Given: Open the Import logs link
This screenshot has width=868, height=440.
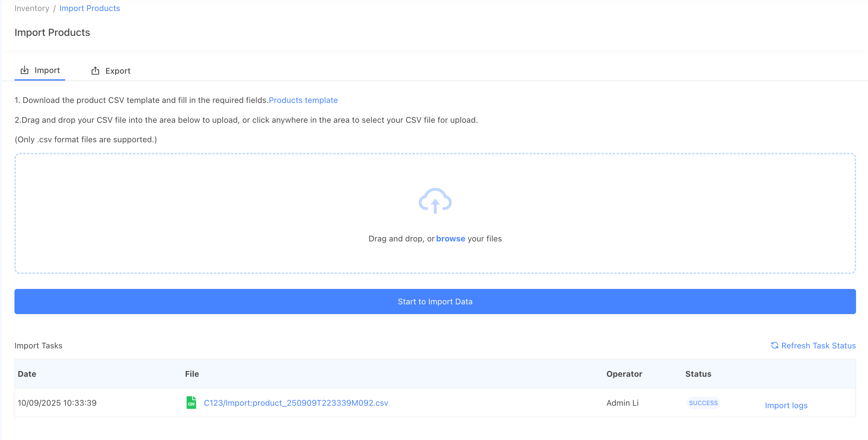Looking at the screenshot, I should (786, 405).
